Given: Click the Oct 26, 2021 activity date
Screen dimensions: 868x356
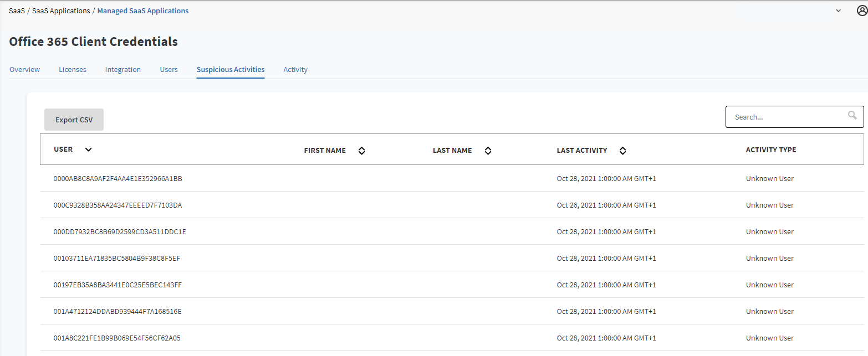Looking at the screenshot, I should click(x=606, y=205).
